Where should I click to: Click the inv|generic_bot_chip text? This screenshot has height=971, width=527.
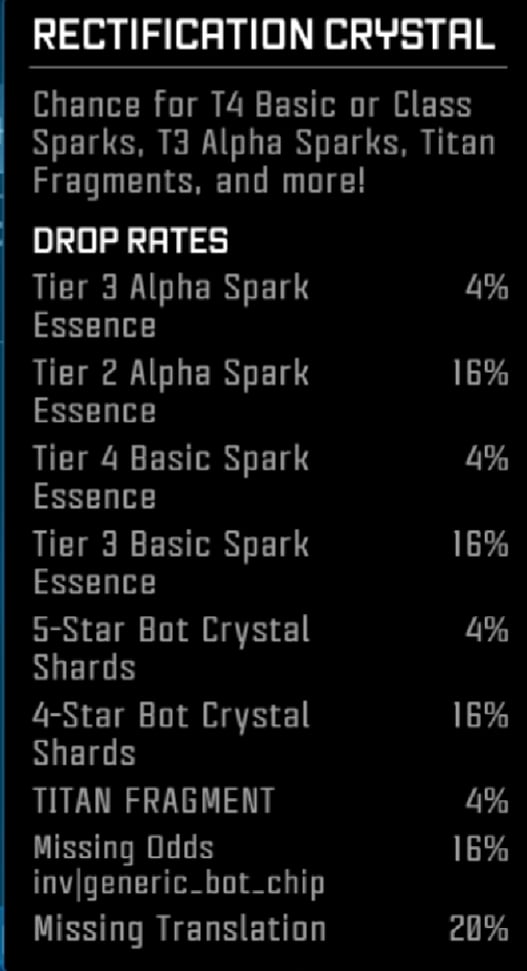(179, 884)
